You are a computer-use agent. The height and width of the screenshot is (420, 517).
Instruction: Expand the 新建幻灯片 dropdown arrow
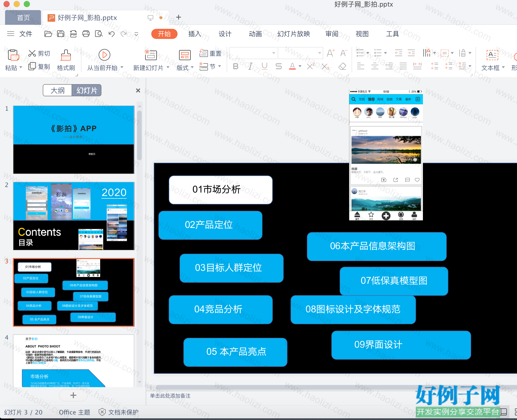tap(168, 67)
